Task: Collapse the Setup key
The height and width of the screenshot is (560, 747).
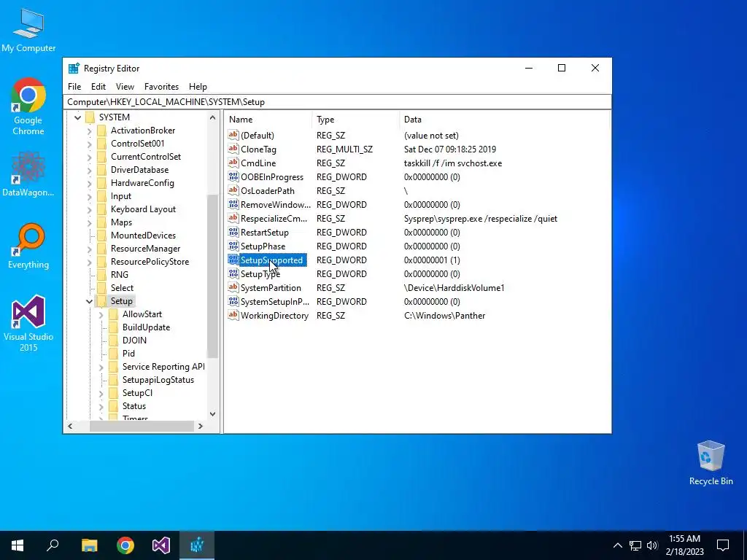Action: (x=89, y=301)
